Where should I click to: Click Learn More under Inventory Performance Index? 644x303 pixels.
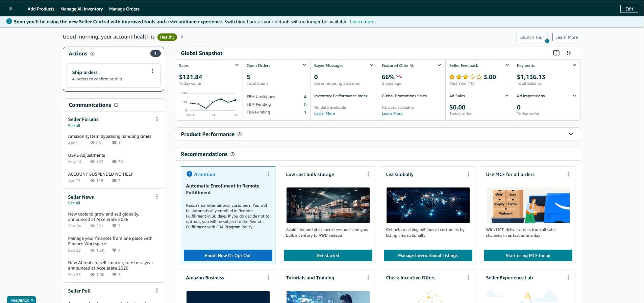pyautogui.click(x=325, y=113)
